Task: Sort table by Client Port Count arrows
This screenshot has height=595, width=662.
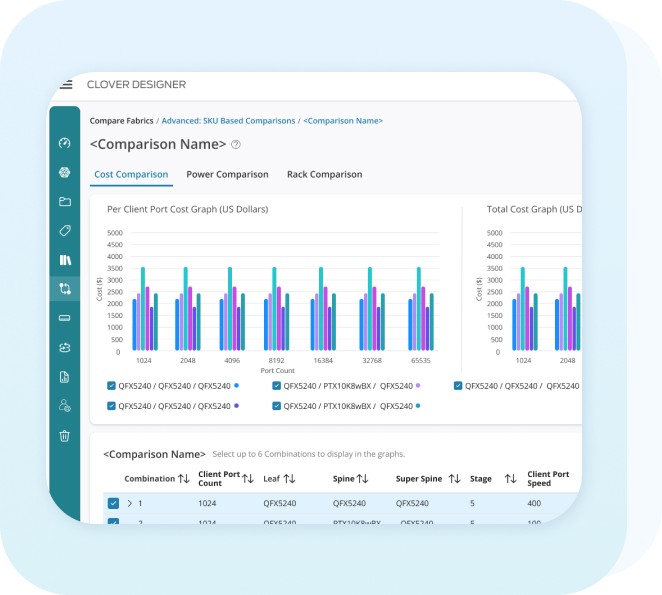Action: [x=248, y=478]
